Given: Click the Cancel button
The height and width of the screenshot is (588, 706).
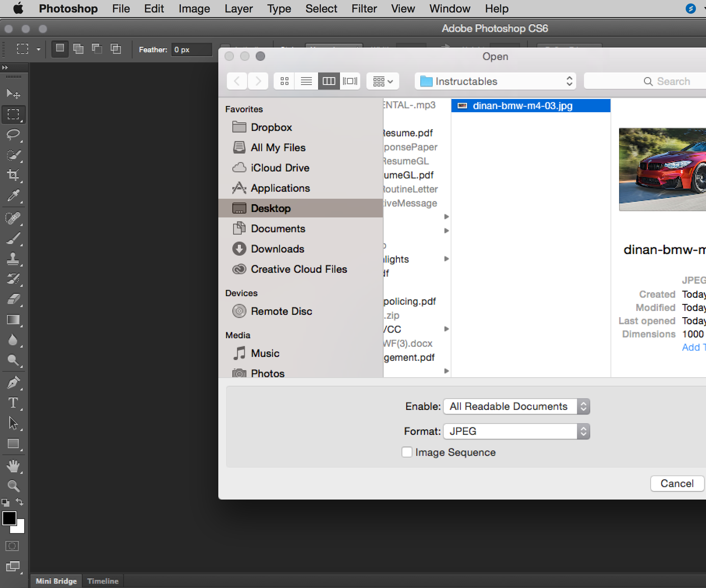Looking at the screenshot, I should pos(677,483).
